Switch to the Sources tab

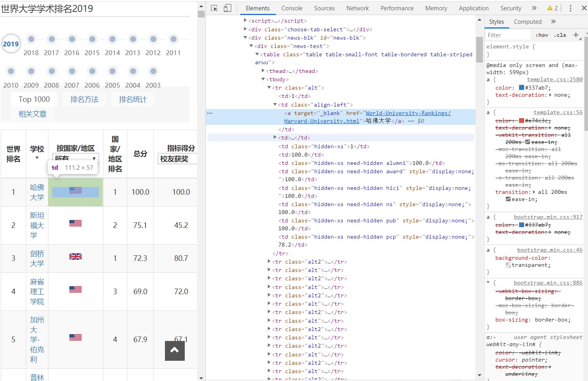click(324, 8)
